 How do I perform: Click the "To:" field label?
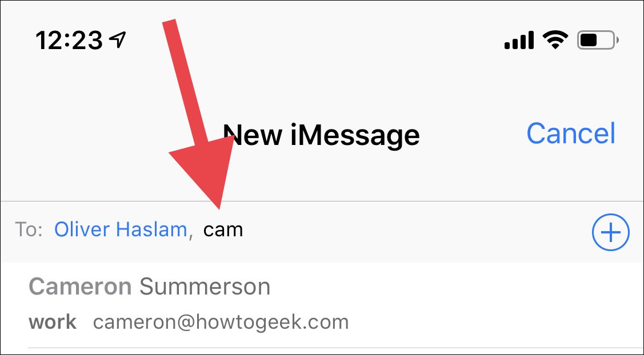pyautogui.click(x=29, y=229)
